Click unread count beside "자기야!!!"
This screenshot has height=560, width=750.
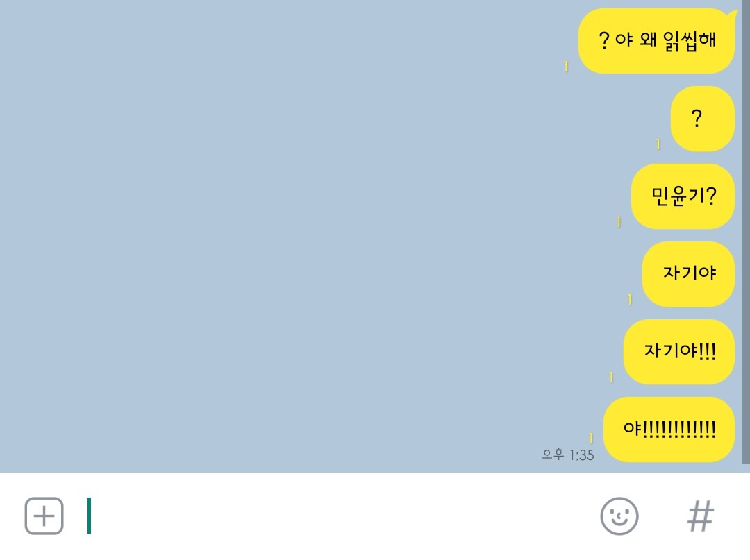tap(611, 377)
